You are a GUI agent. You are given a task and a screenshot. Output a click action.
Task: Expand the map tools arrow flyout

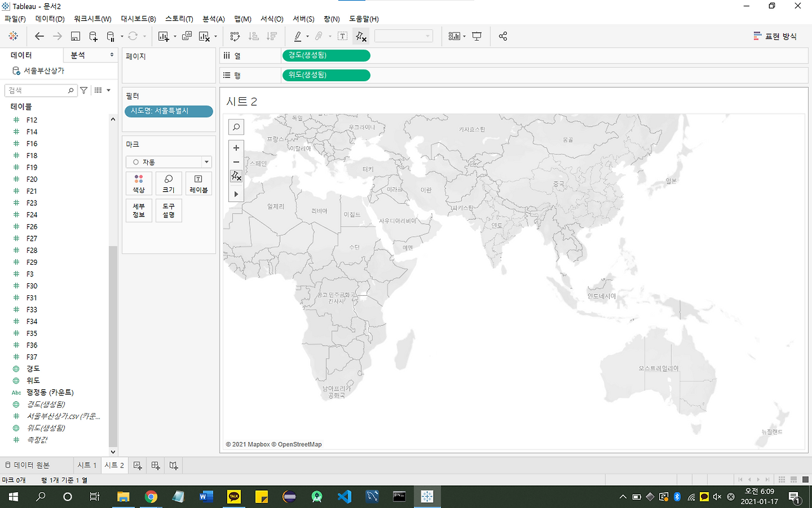pyautogui.click(x=236, y=194)
